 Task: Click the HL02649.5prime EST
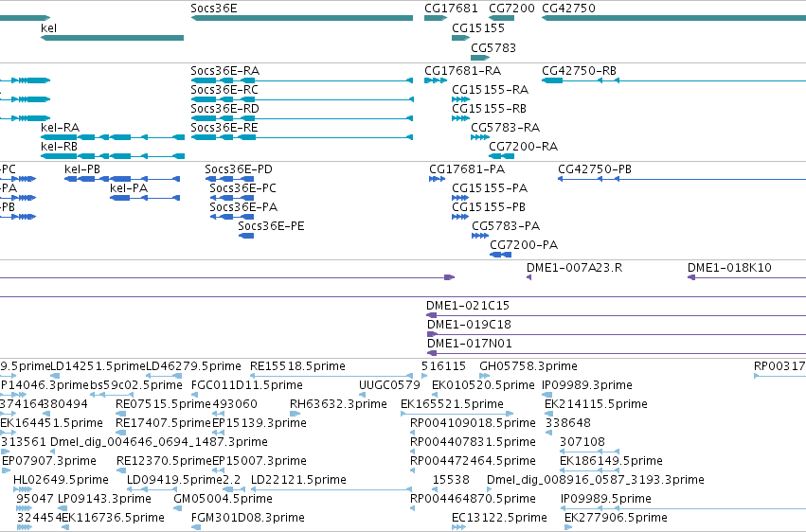21,490
